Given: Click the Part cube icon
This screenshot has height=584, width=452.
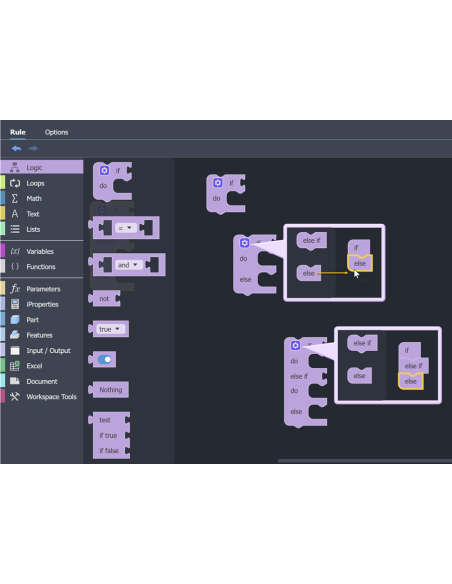Looking at the screenshot, I should click(15, 320).
